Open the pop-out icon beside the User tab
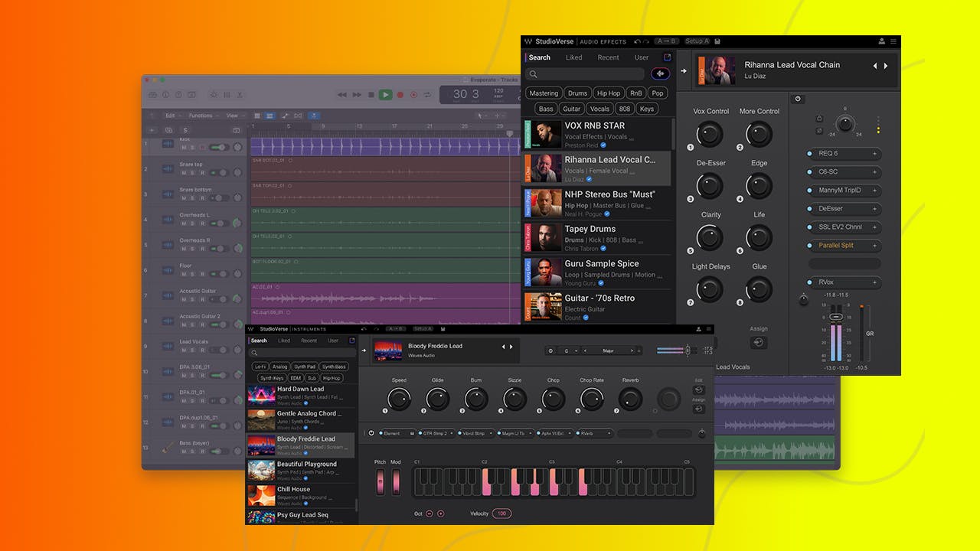 [667, 57]
